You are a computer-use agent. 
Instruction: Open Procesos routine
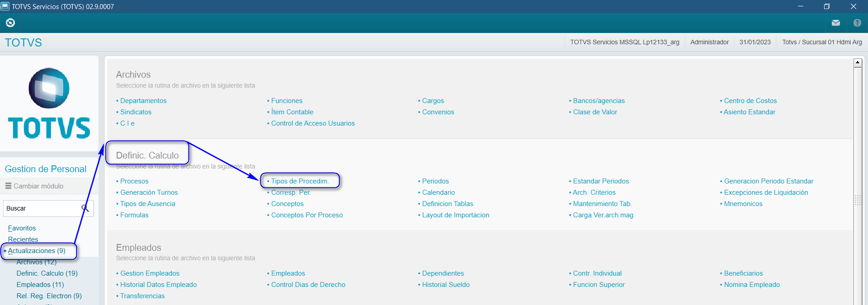click(134, 181)
